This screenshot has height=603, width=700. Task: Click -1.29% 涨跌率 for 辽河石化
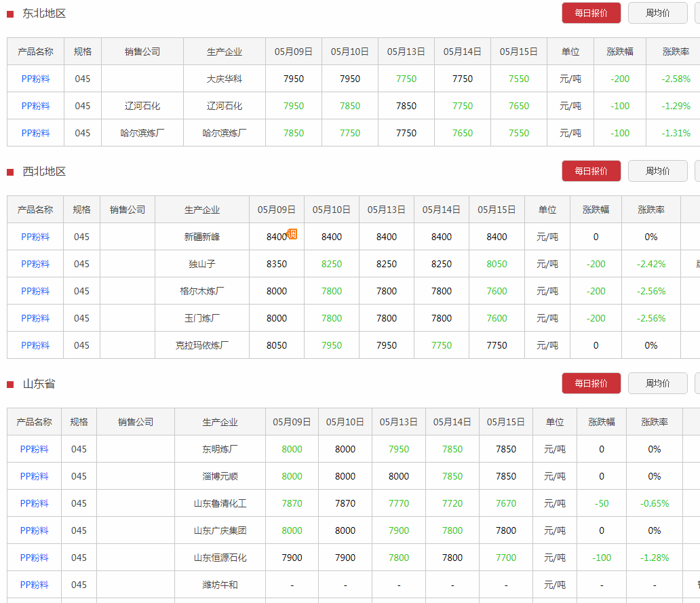click(x=676, y=106)
